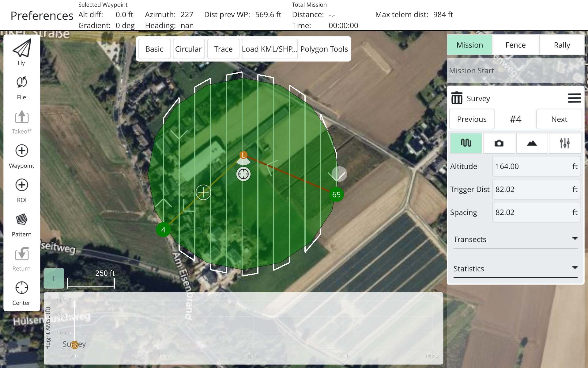The height and width of the screenshot is (368, 588).
Task: Click waypoint marker 4 on map
Action: point(164,230)
